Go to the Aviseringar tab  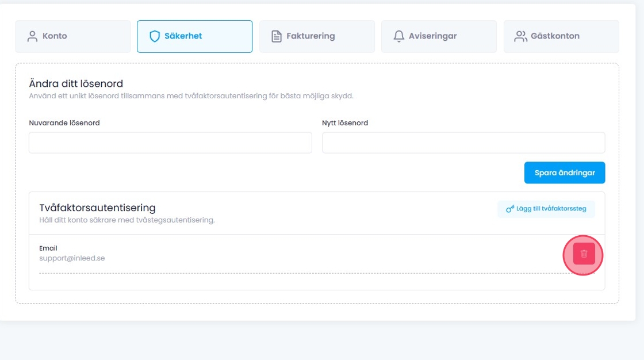439,36
